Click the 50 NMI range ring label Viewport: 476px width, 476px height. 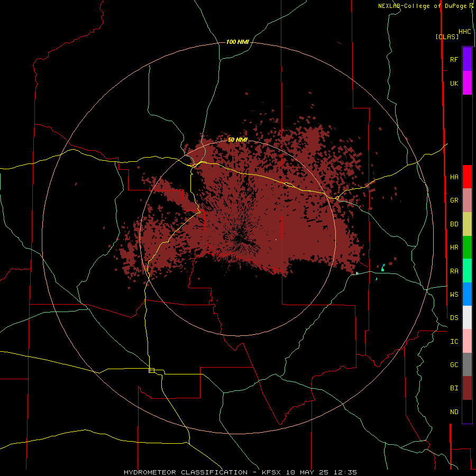click(237, 140)
